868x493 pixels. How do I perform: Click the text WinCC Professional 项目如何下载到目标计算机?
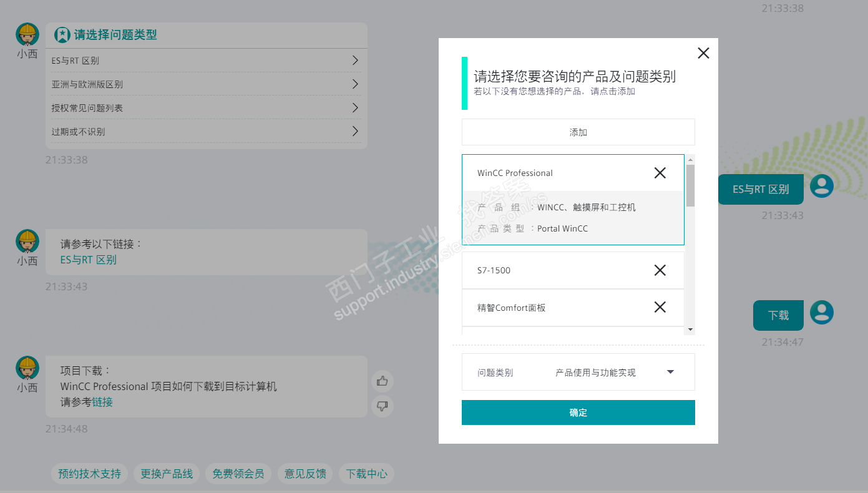click(x=168, y=387)
